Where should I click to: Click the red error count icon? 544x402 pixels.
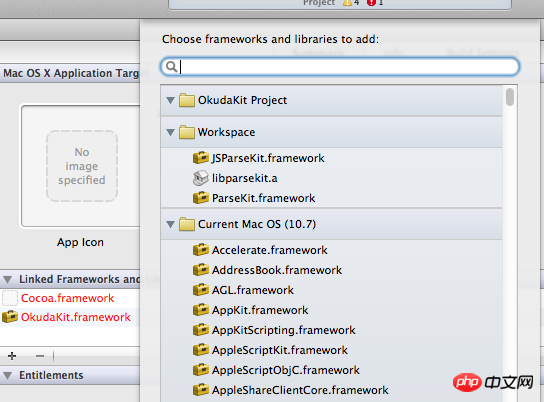point(371,3)
